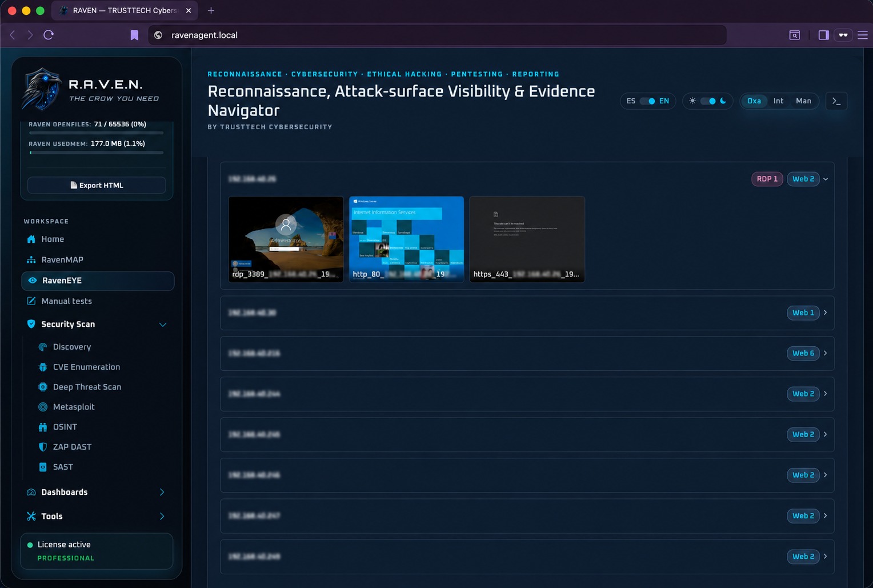Open the terminal console icon button

(836, 101)
